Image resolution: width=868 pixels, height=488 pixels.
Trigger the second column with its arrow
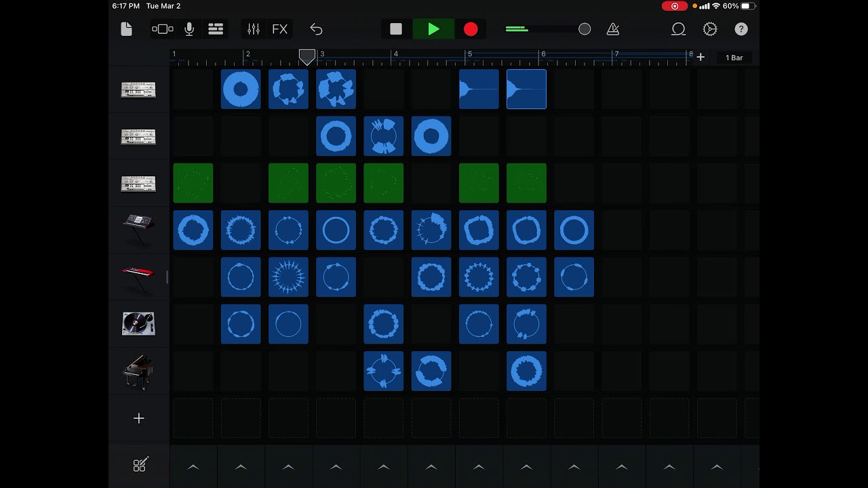pos(241,467)
